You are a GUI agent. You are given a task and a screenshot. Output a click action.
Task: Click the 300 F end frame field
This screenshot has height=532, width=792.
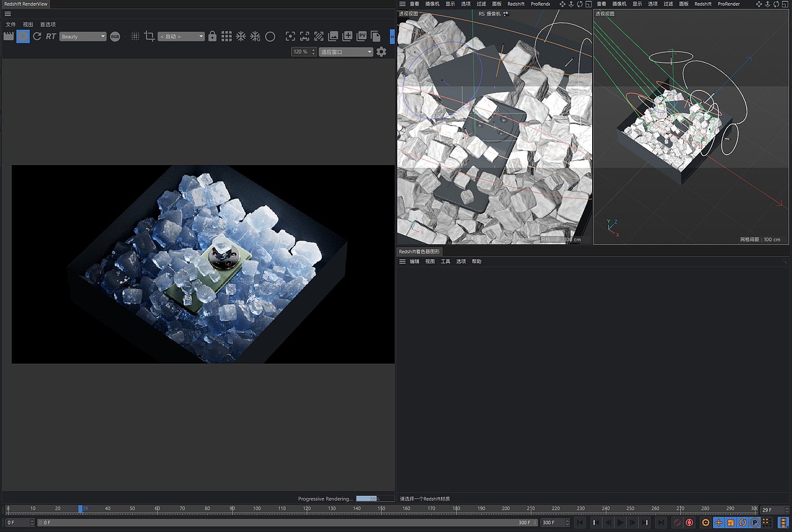click(x=555, y=523)
